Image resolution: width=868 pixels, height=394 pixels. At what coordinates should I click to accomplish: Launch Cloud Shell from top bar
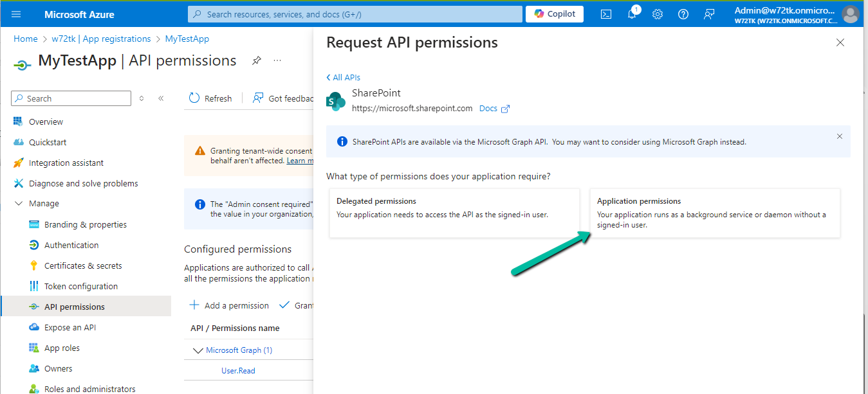(x=605, y=14)
